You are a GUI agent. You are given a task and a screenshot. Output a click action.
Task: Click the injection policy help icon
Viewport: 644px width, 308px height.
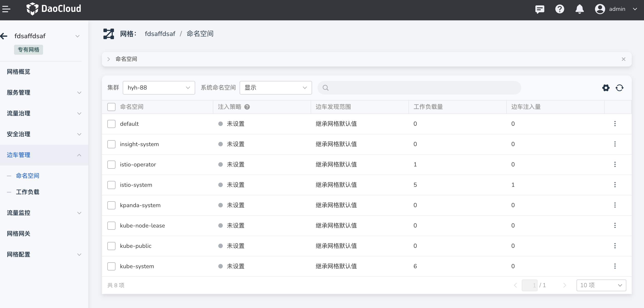[x=247, y=107]
